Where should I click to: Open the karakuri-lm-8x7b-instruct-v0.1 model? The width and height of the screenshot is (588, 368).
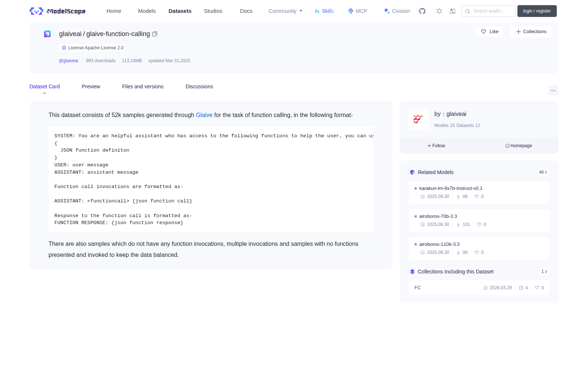click(451, 188)
